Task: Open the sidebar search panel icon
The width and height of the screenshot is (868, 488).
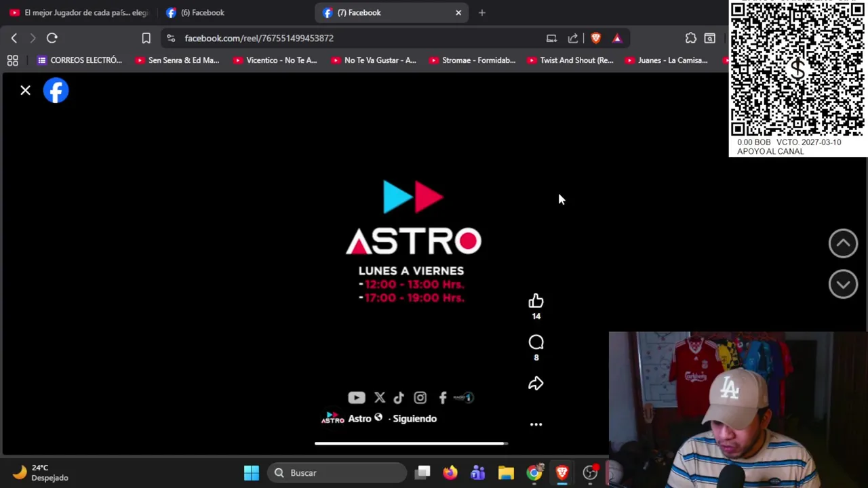Action: pyautogui.click(x=709, y=38)
